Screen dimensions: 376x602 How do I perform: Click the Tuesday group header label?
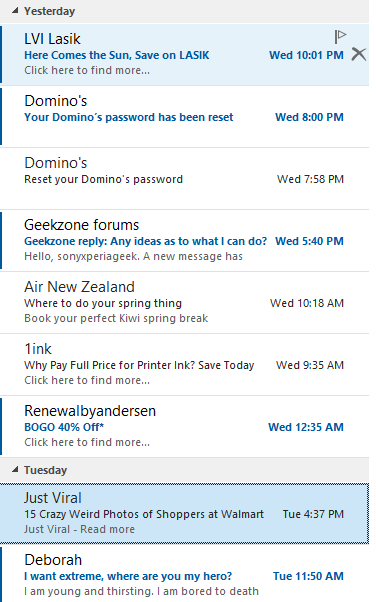(x=45, y=470)
